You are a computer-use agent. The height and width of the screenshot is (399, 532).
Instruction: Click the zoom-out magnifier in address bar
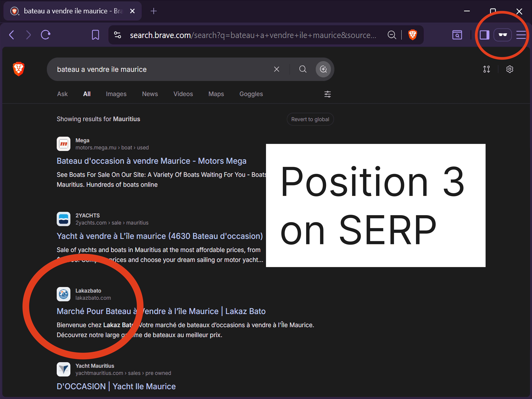(392, 35)
